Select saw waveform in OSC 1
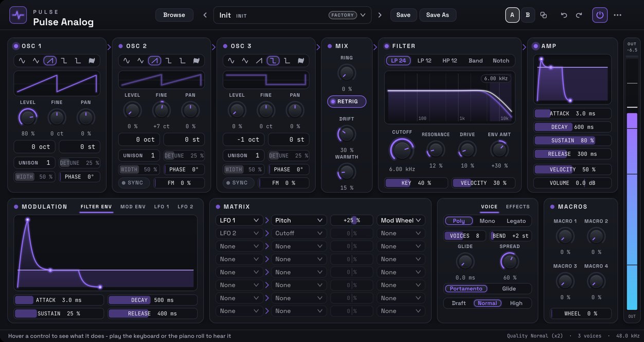 [x=50, y=61]
